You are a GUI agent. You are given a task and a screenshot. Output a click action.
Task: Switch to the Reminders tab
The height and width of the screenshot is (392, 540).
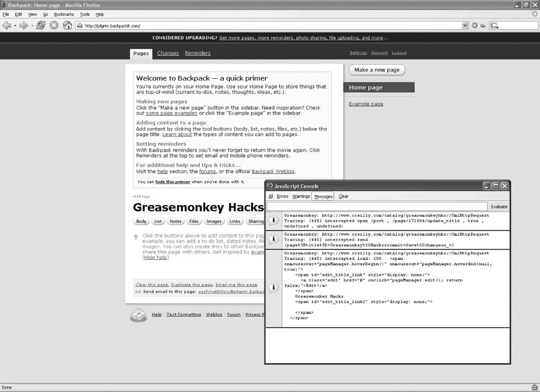(x=198, y=53)
